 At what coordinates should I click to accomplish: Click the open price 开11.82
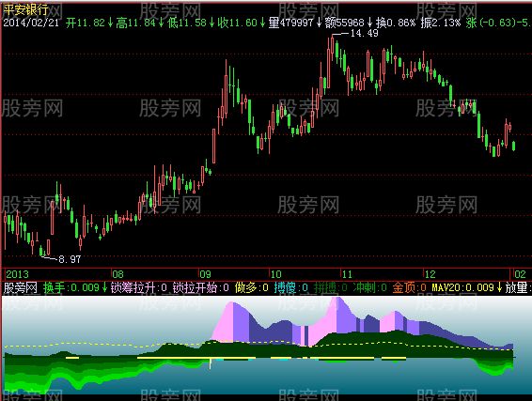click(86, 23)
